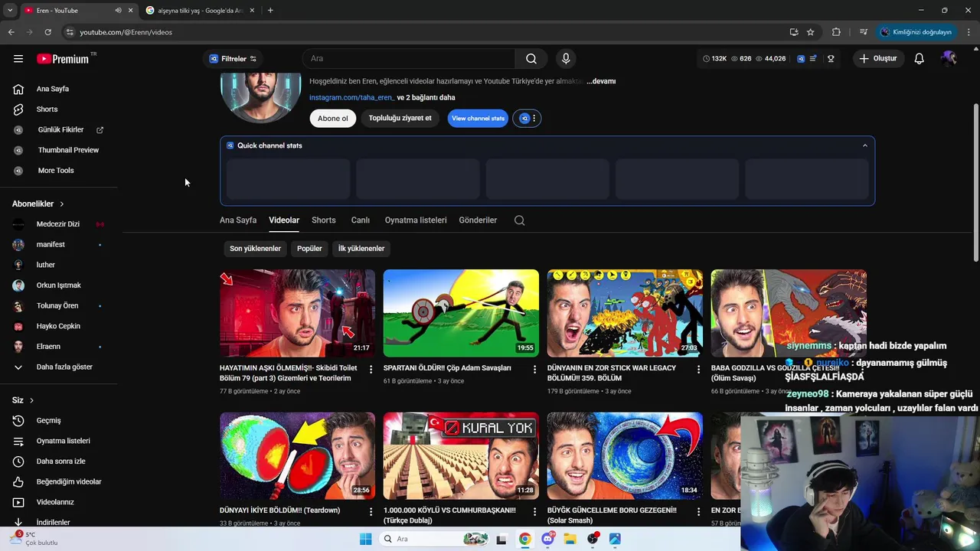Screen dimensions: 980x551
Task: Click the Windows Start button
Action: (x=365, y=539)
